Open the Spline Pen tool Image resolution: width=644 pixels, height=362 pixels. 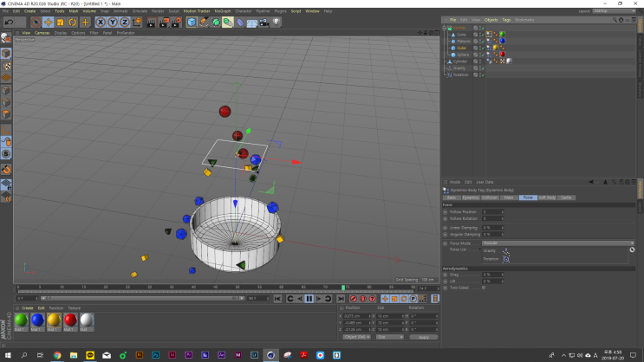point(204,23)
